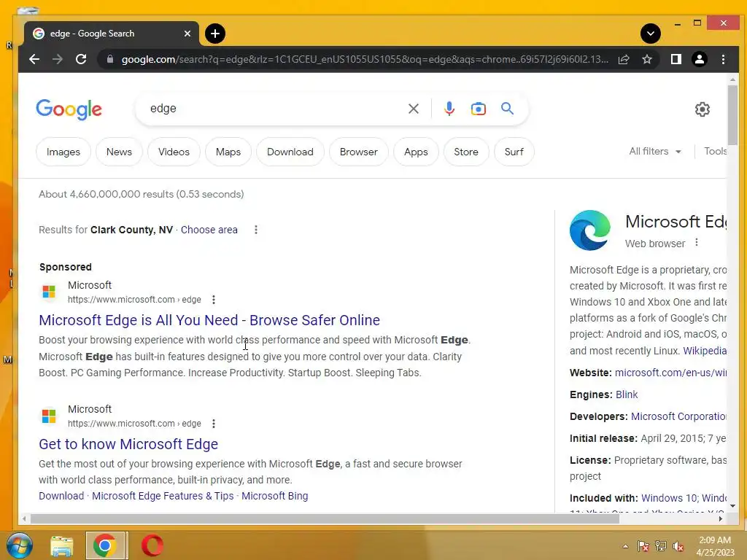Open the taskbar clock showing 2:09 AM
This screenshot has height=560, width=747.
tap(715, 546)
